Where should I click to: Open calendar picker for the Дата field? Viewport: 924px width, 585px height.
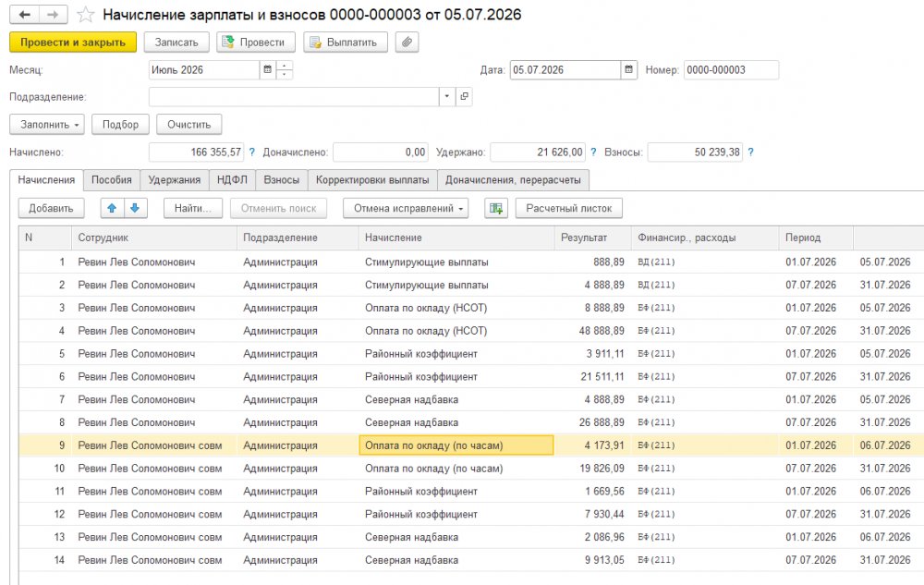tap(628, 69)
